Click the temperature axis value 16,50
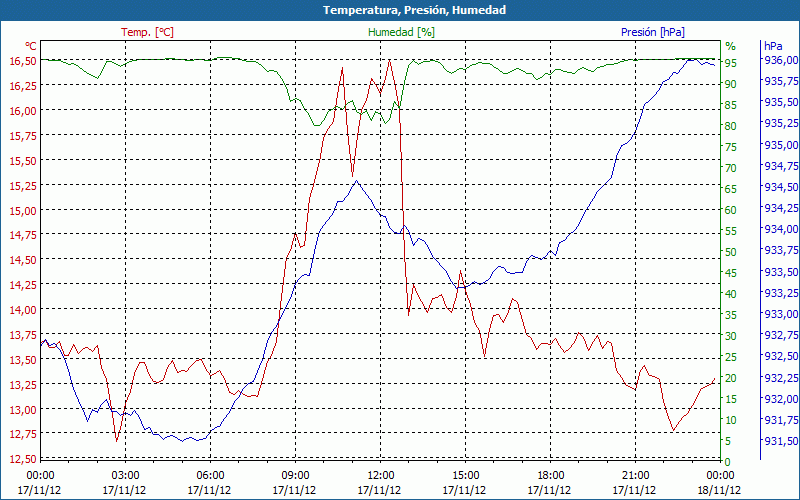This screenshot has height=500, width=800. pyautogui.click(x=23, y=61)
